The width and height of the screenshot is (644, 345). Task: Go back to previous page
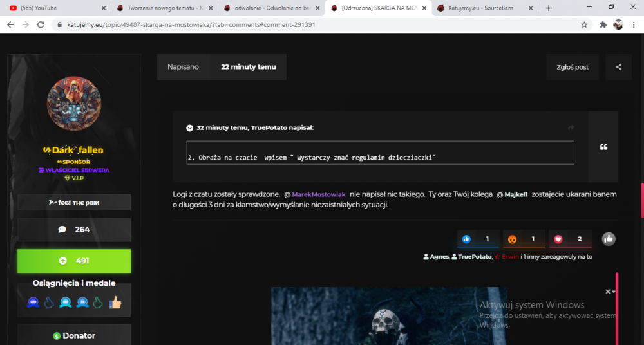coord(10,24)
